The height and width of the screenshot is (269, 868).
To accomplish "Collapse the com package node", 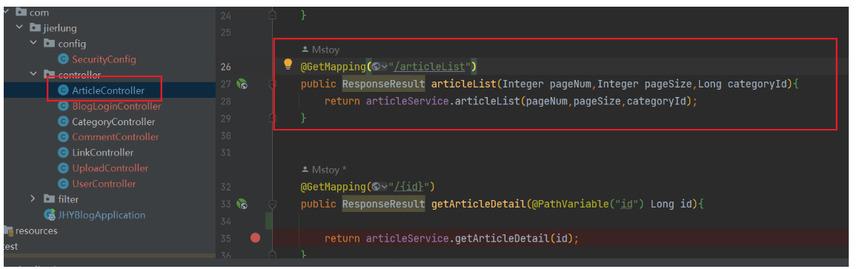I will pyautogui.click(x=7, y=12).
